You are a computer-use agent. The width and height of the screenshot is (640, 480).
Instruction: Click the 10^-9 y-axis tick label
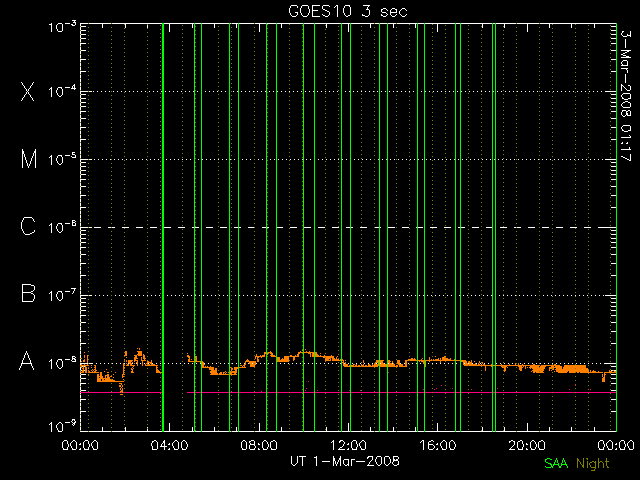tap(62, 427)
